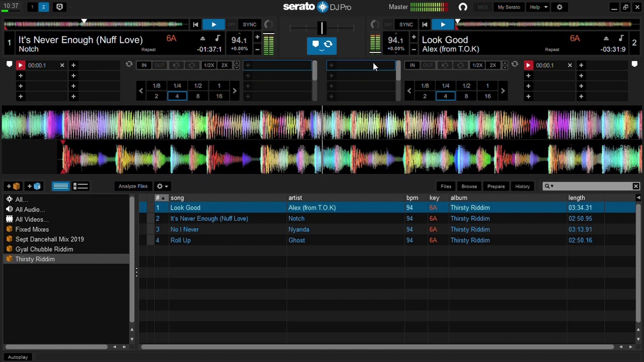This screenshot has width=644, height=362.
Task: Open the Browse tab
Action: pos(469,187)
